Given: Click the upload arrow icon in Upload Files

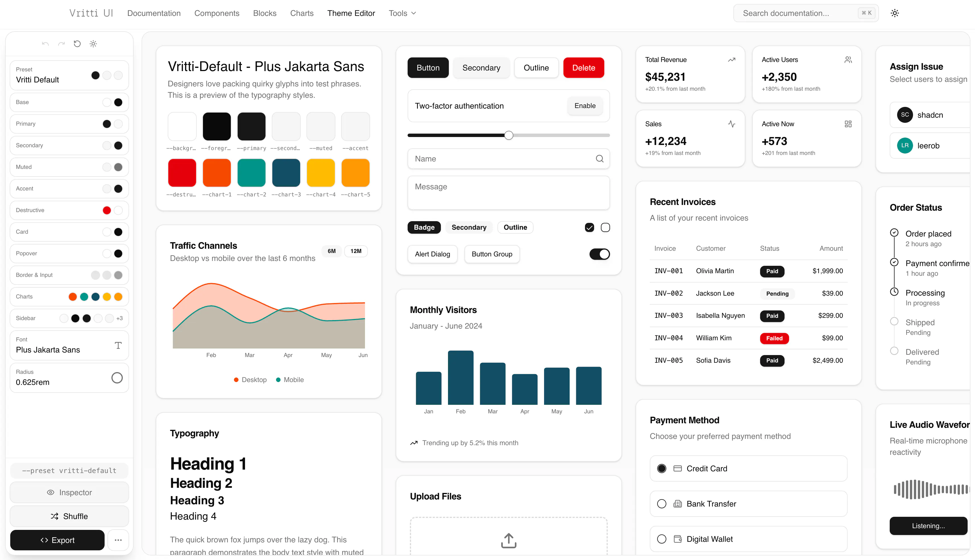Looking at the screenshot, I should (x=509, y=540).
